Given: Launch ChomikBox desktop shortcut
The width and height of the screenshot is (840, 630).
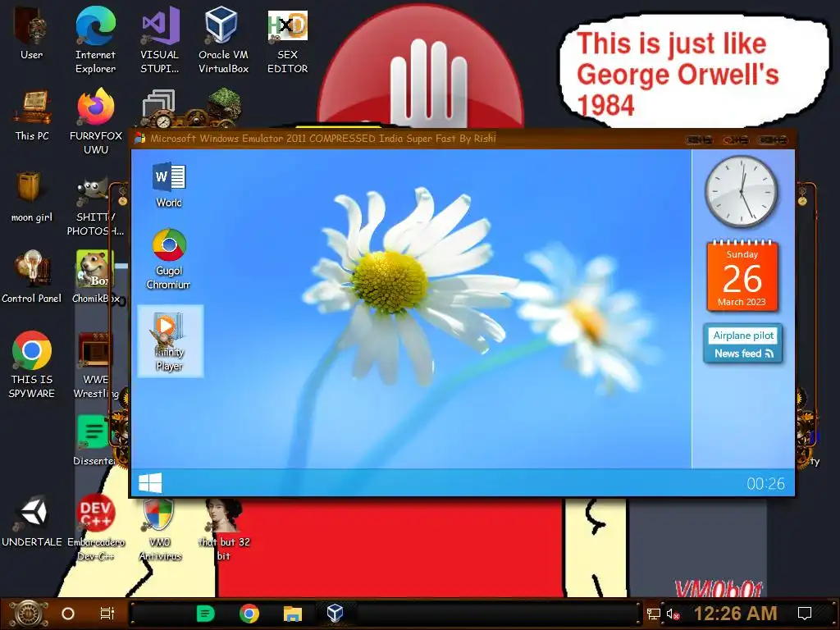Looking at the screenshot, I should (95, 277).
